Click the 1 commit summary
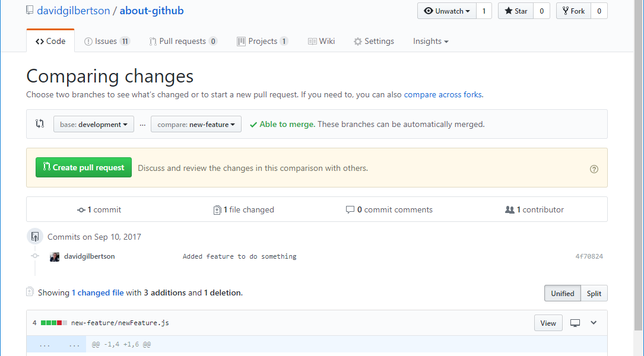The image size is (644, 356). (99, 210)
